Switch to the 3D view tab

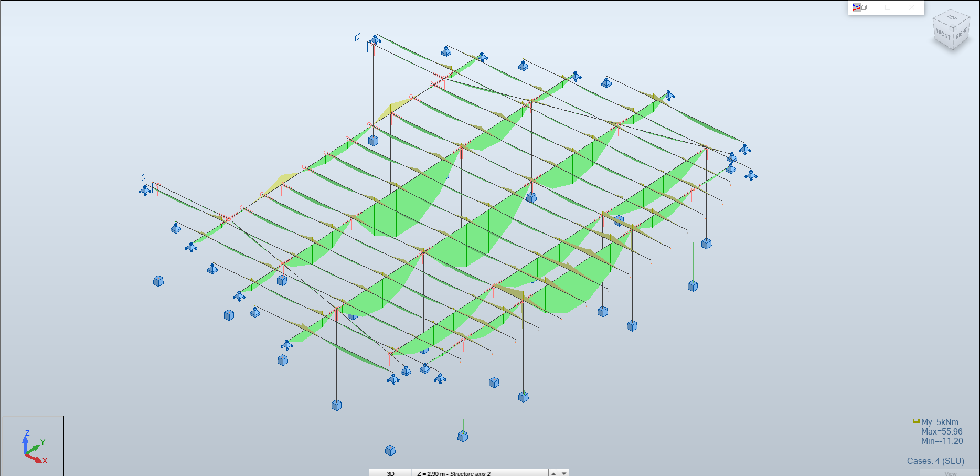coord(390,472)
